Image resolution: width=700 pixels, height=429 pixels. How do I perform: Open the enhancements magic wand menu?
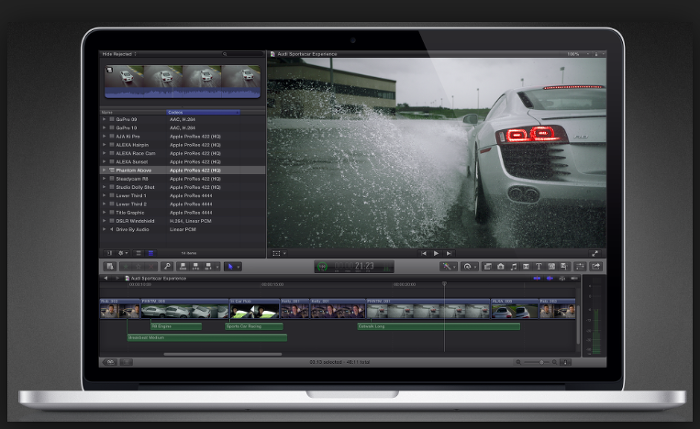[447, 266]
